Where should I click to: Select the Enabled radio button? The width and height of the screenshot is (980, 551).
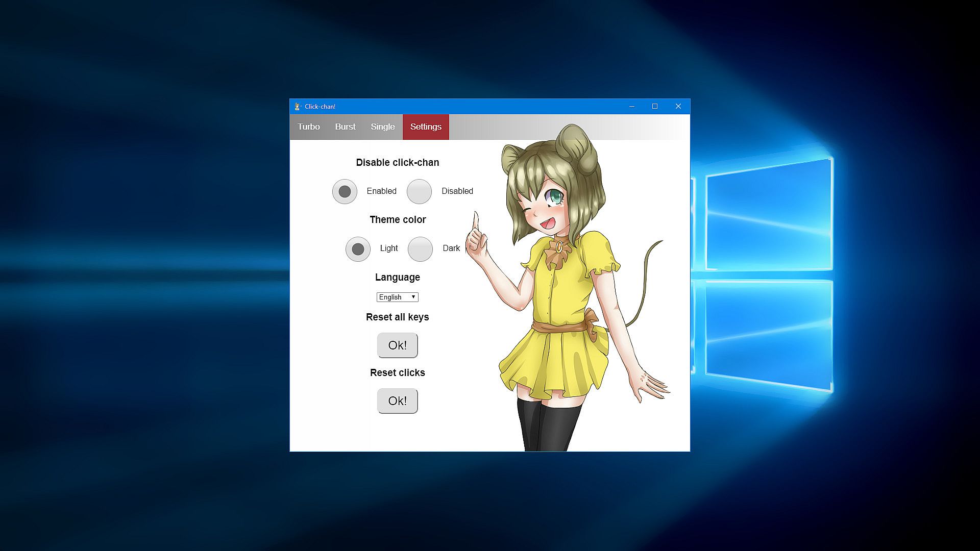click(x=345, y=191)
